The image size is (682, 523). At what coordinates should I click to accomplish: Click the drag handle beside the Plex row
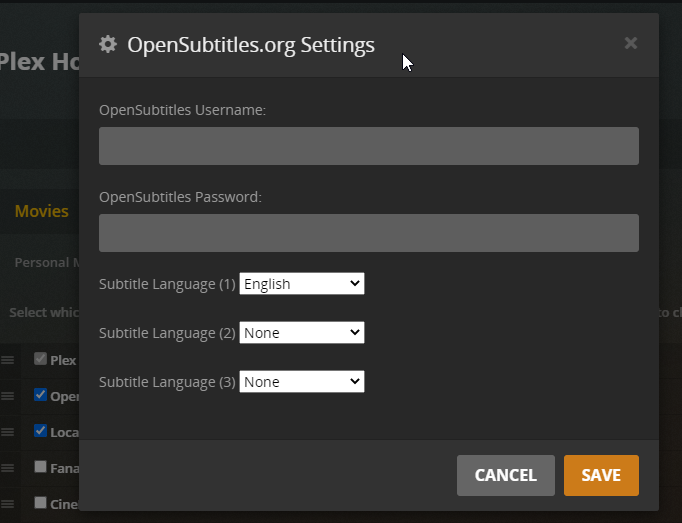[x=7, y=360]
